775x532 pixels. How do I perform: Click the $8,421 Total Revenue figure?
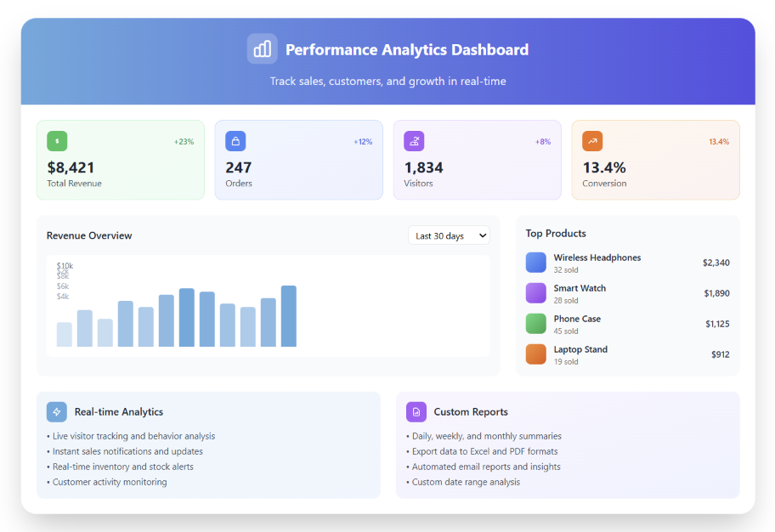tap(71, 167)
